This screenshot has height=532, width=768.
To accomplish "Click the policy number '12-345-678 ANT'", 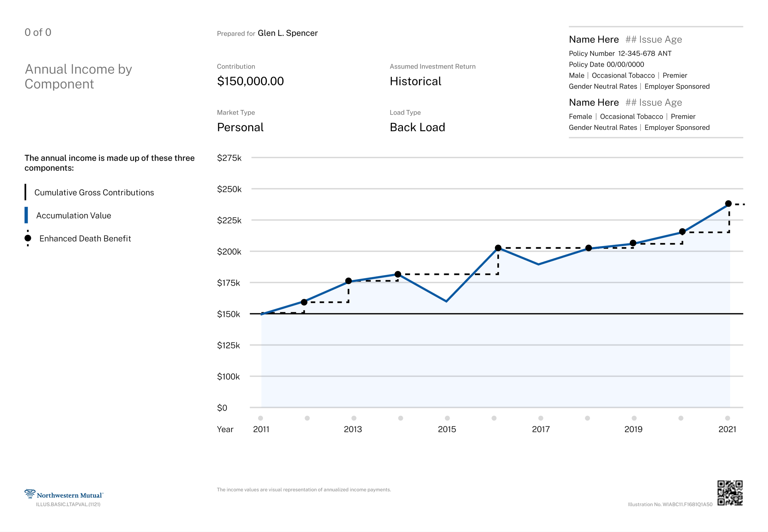I will pos(645,53).
